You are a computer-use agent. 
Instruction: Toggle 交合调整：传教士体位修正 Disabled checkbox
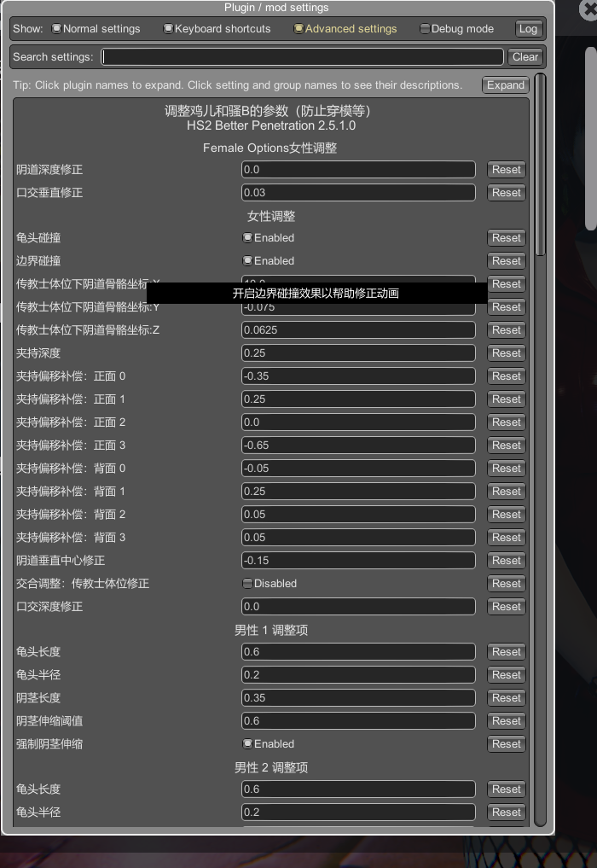click(248, 584)
